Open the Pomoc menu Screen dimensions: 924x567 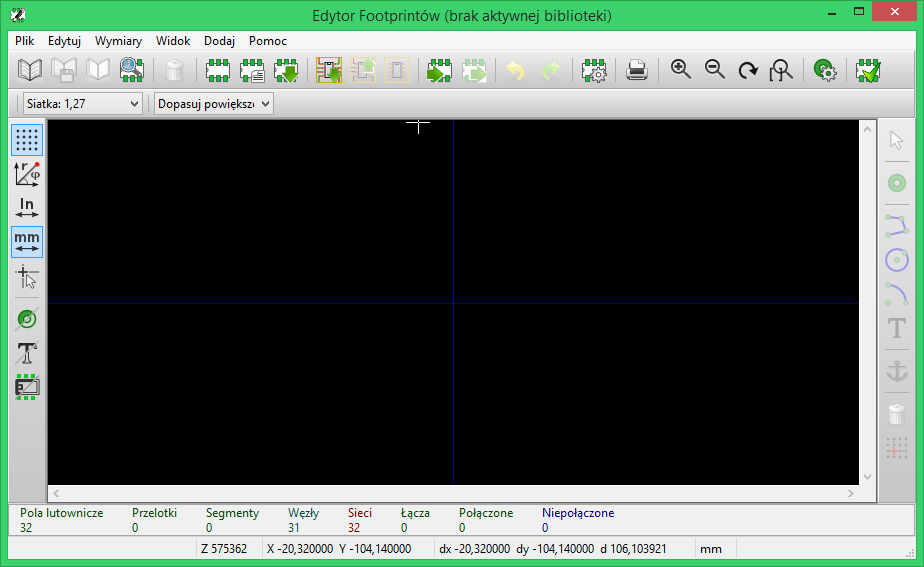268,41
